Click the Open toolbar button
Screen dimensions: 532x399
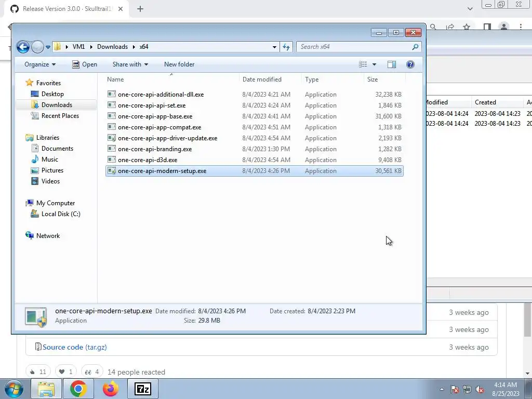click(85, 64)
